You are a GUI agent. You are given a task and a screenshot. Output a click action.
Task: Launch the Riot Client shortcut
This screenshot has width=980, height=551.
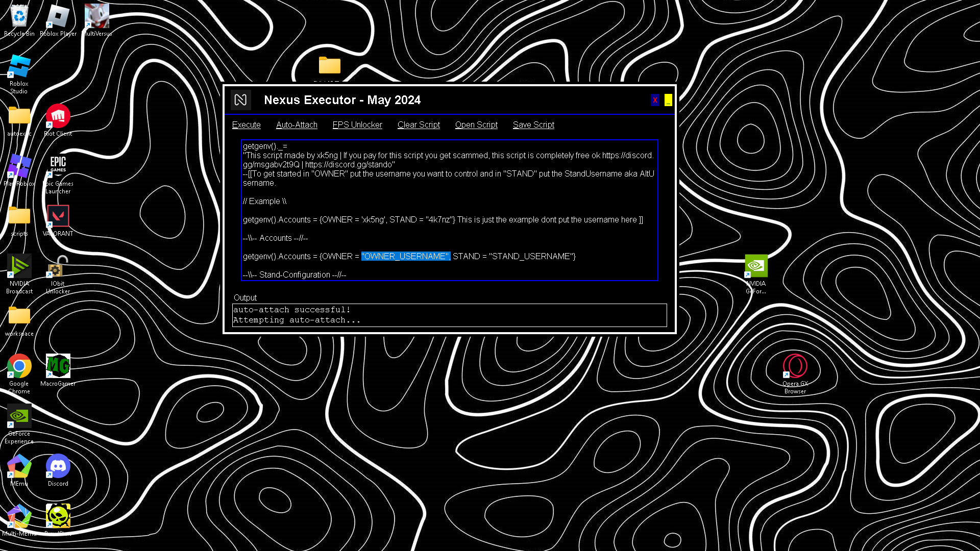[x=58, y=117]
